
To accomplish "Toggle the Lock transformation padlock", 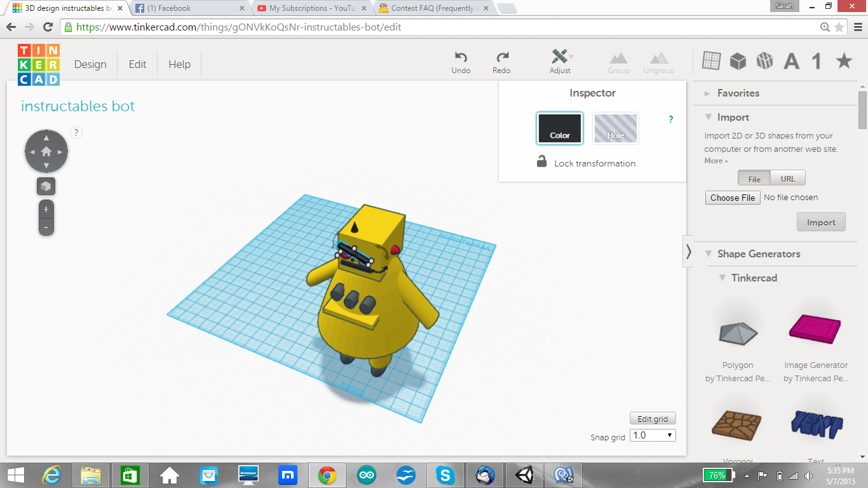I will (542, 162).
